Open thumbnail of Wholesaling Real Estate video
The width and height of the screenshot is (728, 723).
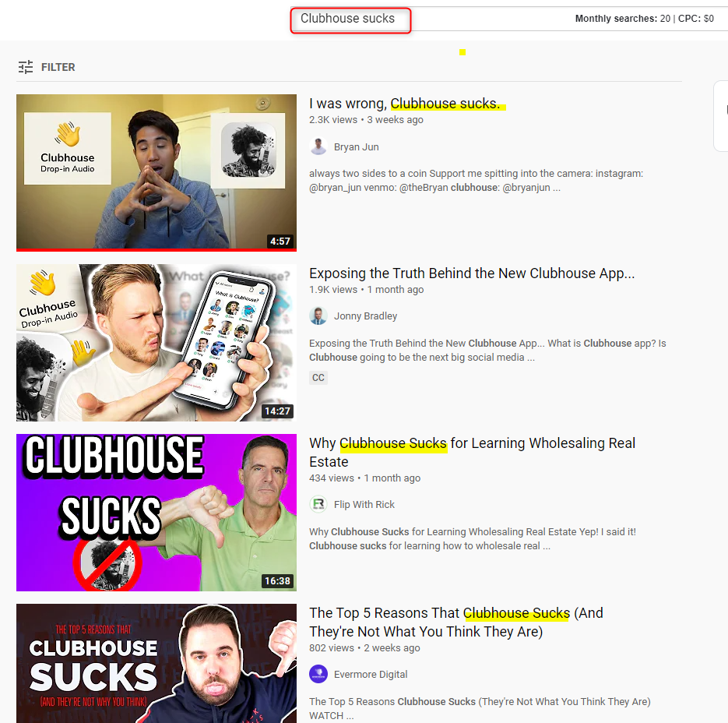click(x=157, y=513)
